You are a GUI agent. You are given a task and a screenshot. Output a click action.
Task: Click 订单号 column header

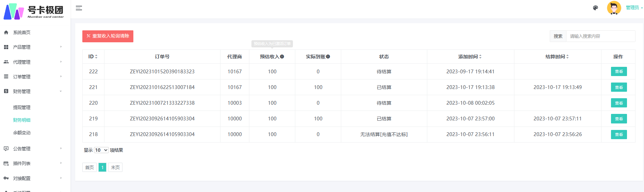pos(162,57)
